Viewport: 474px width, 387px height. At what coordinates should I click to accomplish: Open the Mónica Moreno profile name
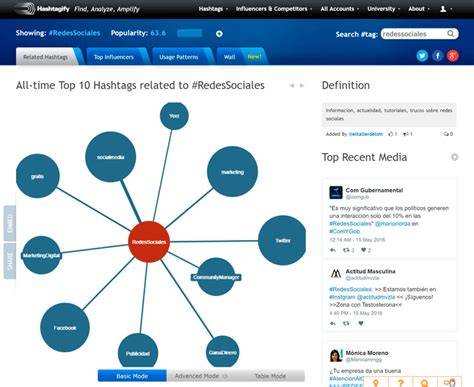[x=367, y=353]
